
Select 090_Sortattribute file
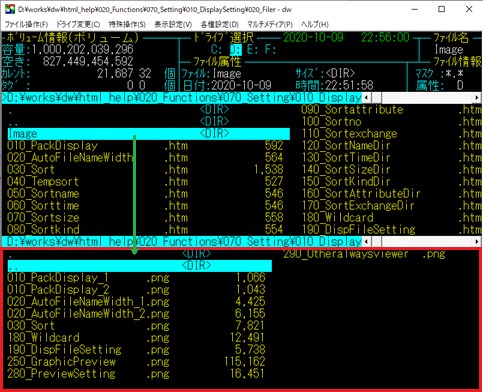click(391, 110)
